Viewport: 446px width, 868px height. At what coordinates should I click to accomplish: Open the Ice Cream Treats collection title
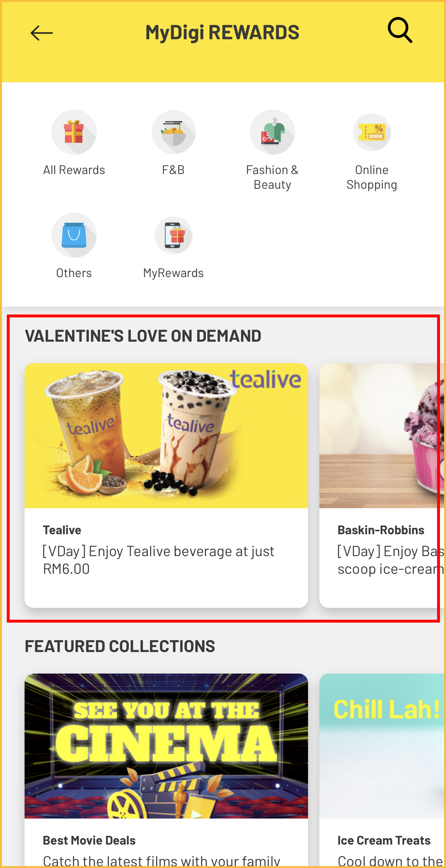(384, 840)
